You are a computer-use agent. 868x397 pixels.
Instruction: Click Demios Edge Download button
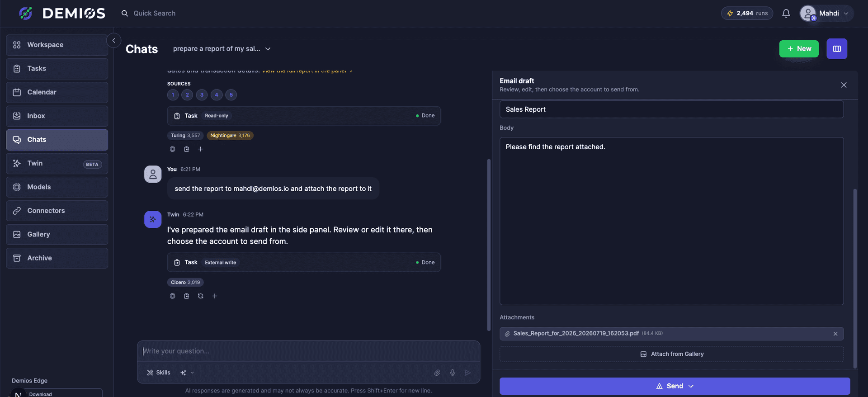click(57, 393)
